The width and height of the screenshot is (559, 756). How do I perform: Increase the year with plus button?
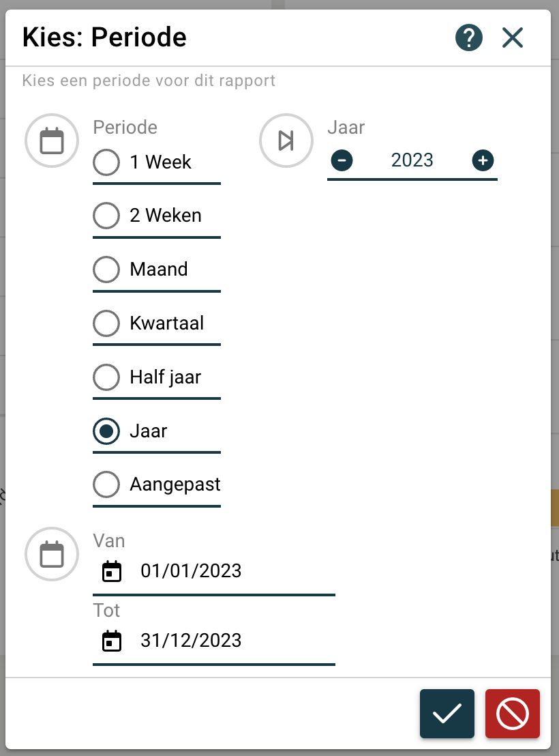tap(483, 160)
